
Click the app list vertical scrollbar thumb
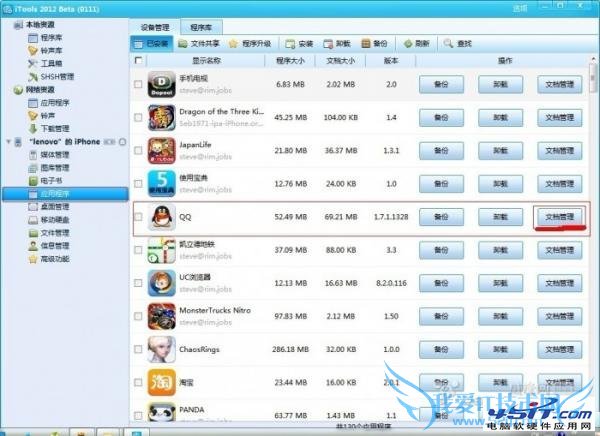pos(593,78)
